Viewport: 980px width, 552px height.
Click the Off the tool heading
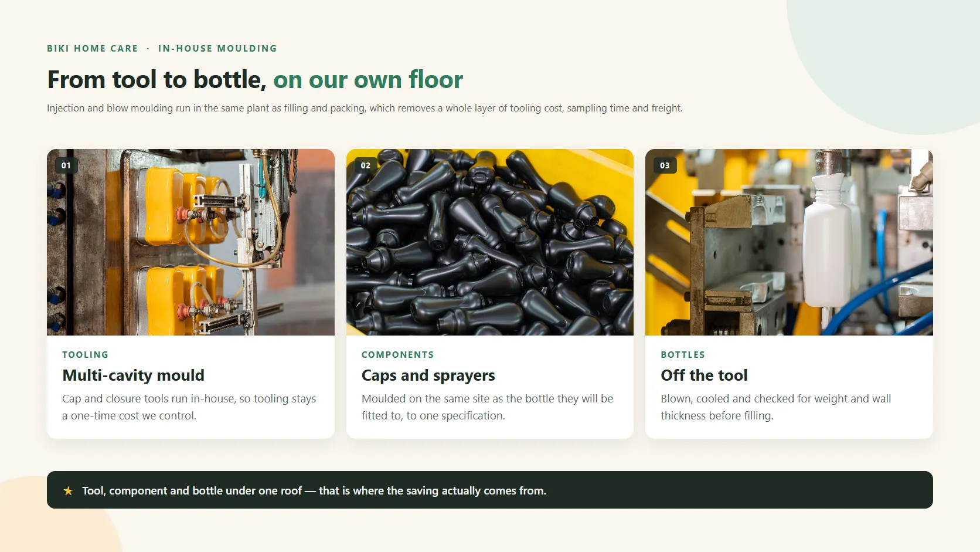pos(704,375)
